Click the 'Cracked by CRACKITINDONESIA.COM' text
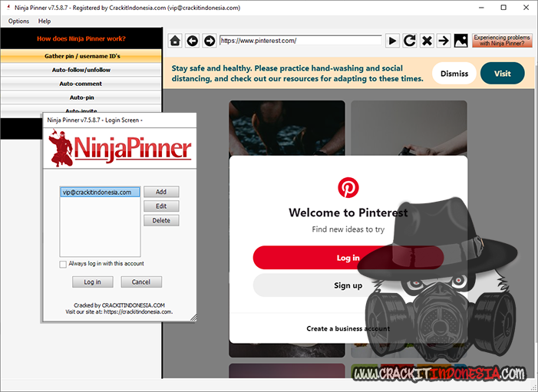The height and width of the screenshot is (392, 538). click(120, 305)
